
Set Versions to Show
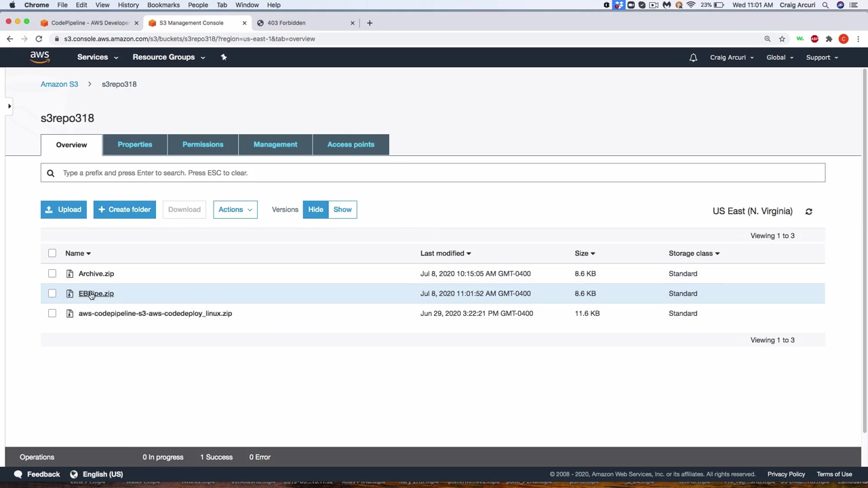tap(342, 209)
